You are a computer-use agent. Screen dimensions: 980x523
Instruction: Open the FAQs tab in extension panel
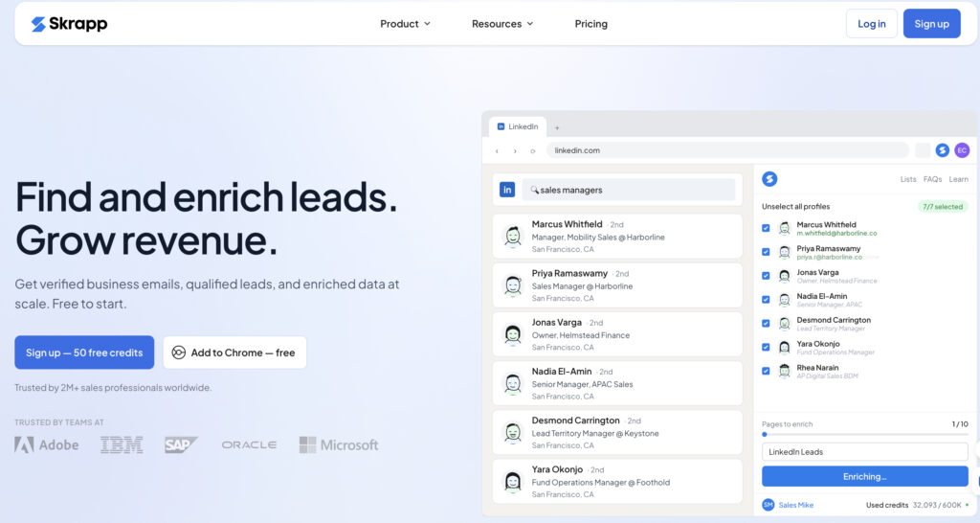click(932, 179)
